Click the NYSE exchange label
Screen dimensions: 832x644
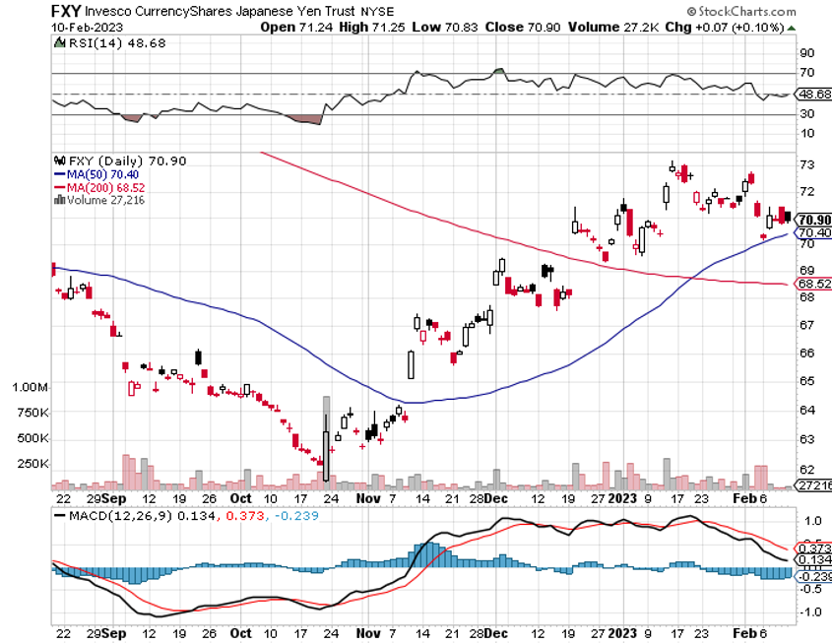point(377,11)
